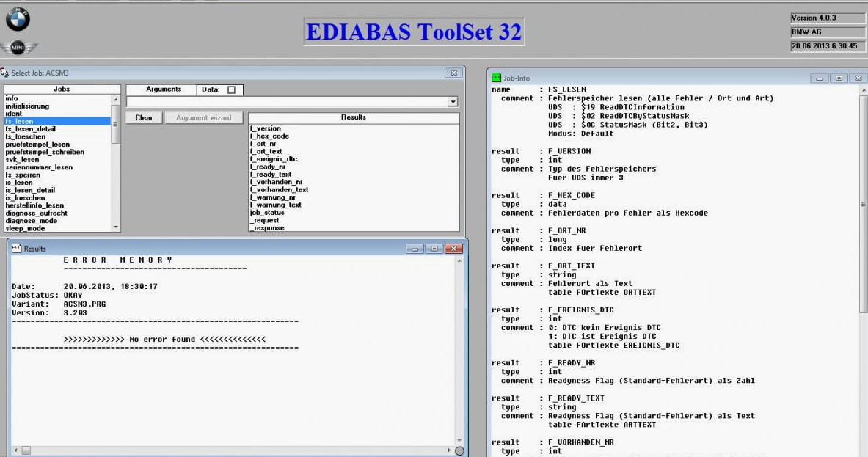
Task: Open the Arguments dropdown arrow
Action: [453, 102]
